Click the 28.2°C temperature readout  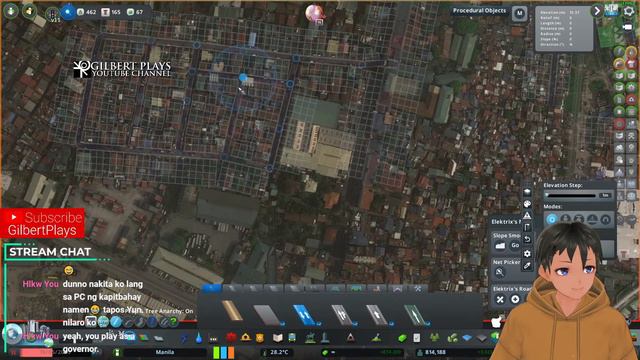[x=280, y=352]
